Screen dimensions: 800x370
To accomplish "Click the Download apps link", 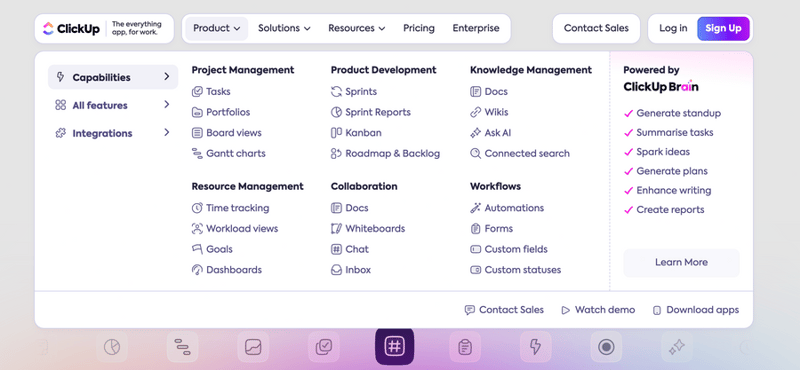I will (696, 310).
